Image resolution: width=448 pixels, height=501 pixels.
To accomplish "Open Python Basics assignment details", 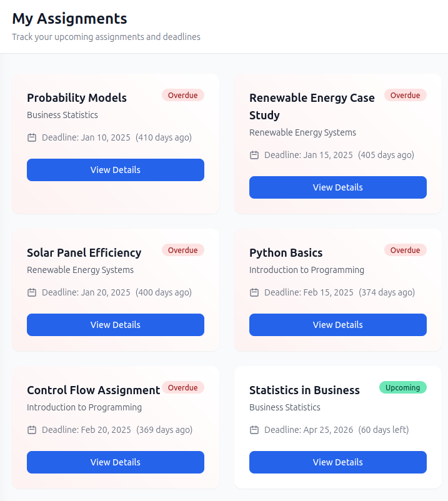I will click(338, 325).
